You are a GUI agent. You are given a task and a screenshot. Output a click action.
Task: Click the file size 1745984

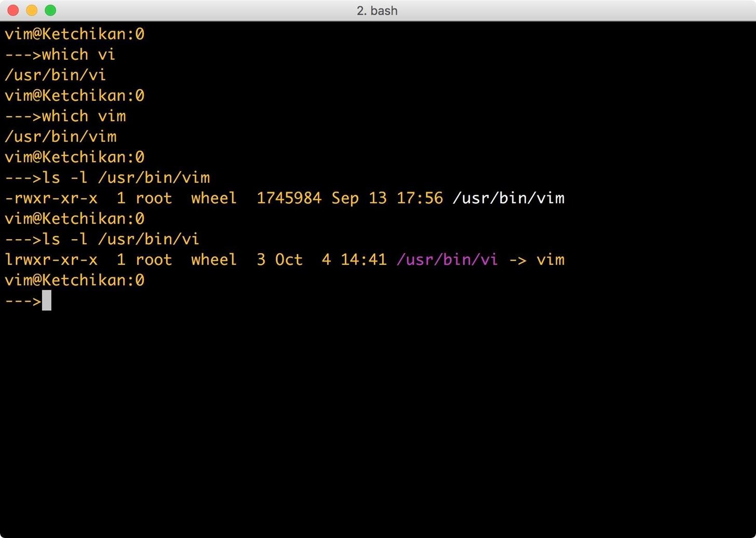point(289,198)
